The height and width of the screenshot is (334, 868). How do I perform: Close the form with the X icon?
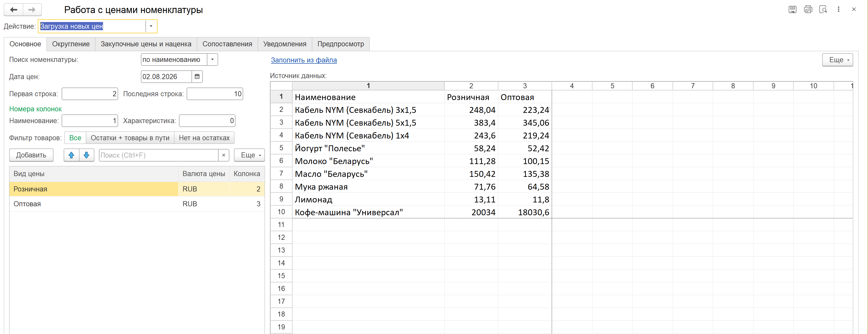(x=853, y=9)
